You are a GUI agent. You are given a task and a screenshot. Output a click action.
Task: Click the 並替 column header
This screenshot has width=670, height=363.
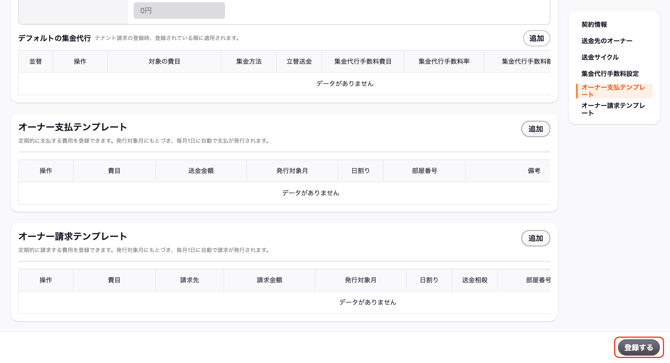pos(35,61)
